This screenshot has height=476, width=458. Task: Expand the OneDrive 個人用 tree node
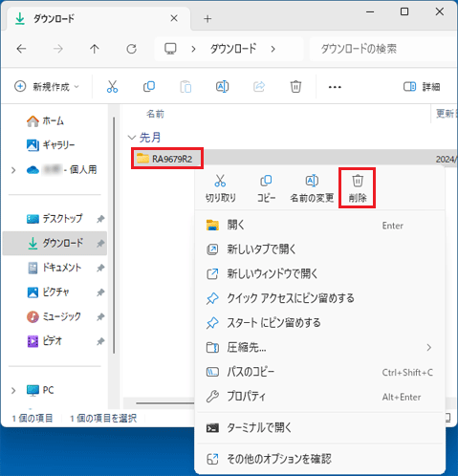click(13, 170)
